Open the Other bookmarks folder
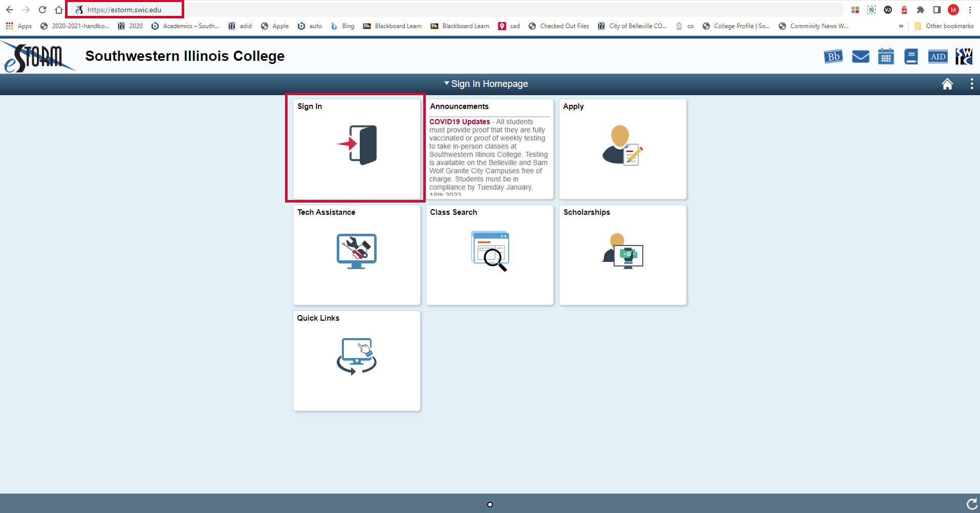980x513 pixels. click(x=944, y=26)
